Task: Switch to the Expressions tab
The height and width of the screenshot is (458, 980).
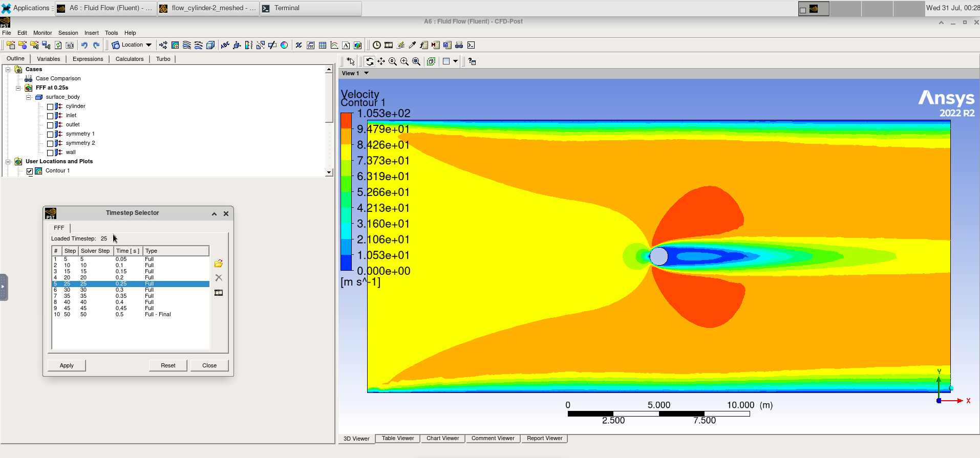Action: point(88,59)
